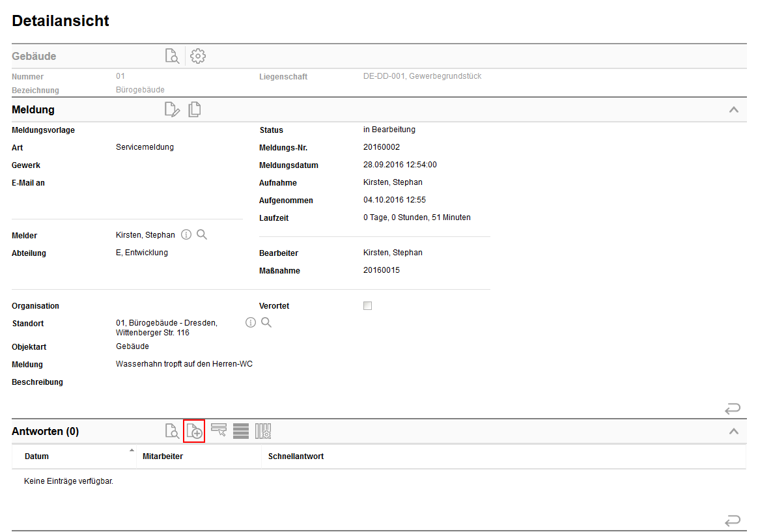This screenshot has width=758, height=532.
Task: Search for a different Standort with the magnifier
Action: (266, 322)
